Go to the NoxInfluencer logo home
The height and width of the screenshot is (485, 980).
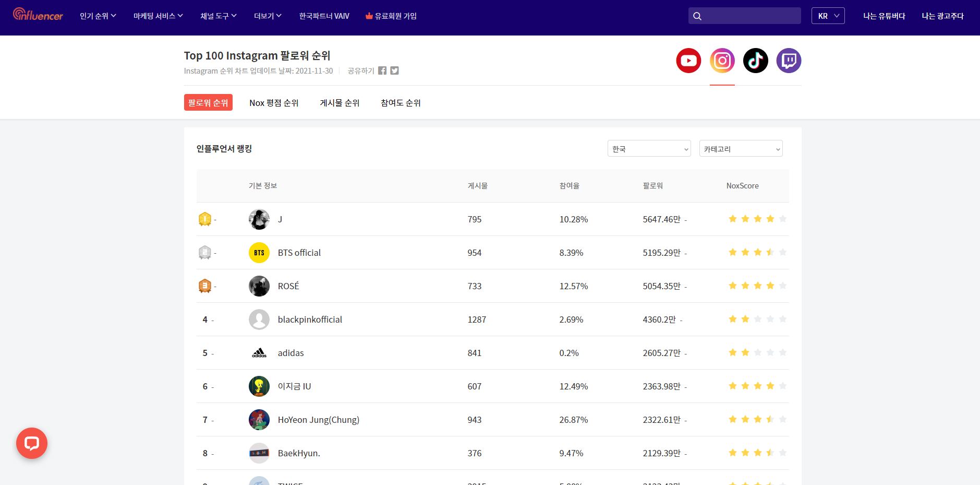coord(38,15)
